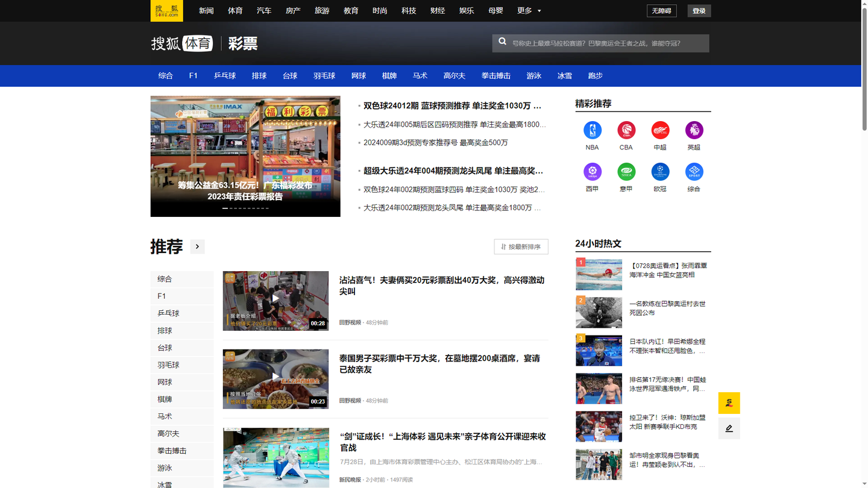Select 台球 in left sidebar list
This screenshot has width=868, height=488.
point(182,348)
